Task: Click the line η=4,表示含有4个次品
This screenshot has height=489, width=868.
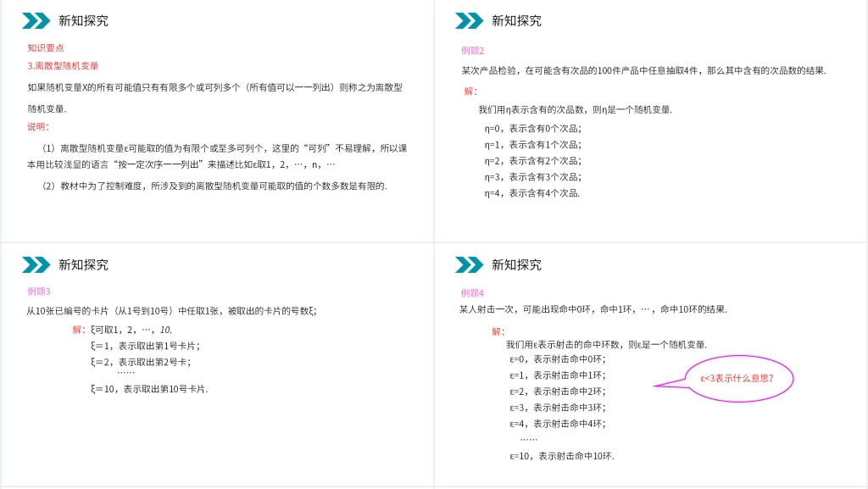Action: coord(532,193)
